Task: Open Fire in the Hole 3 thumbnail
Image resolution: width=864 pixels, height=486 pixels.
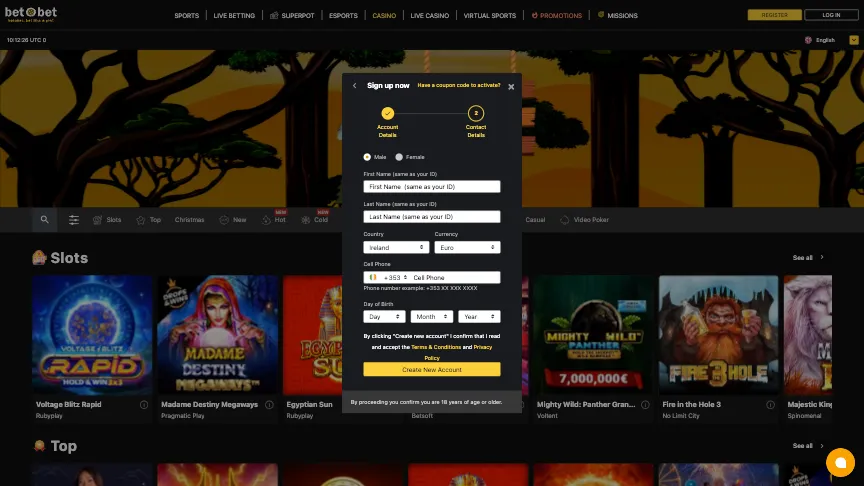Action: click(719, 336)
